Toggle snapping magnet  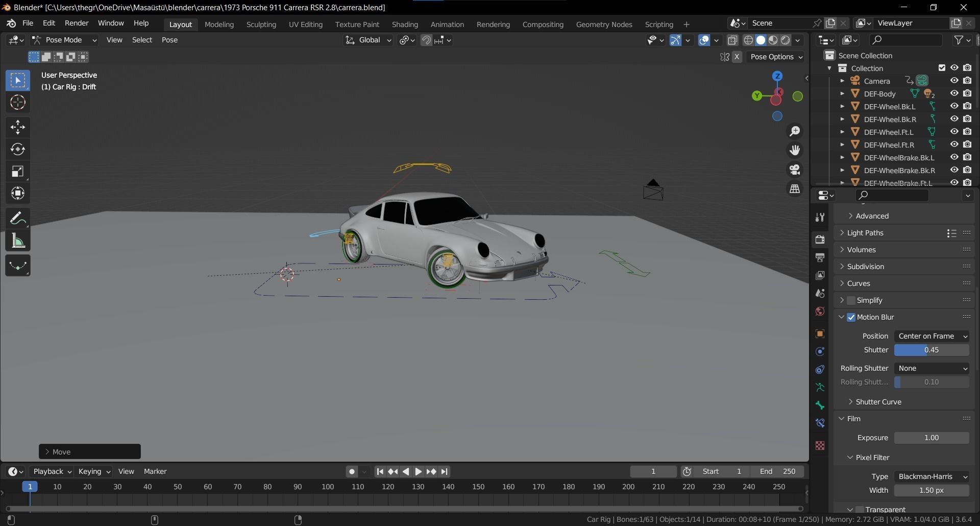click(x=426, y=40)
